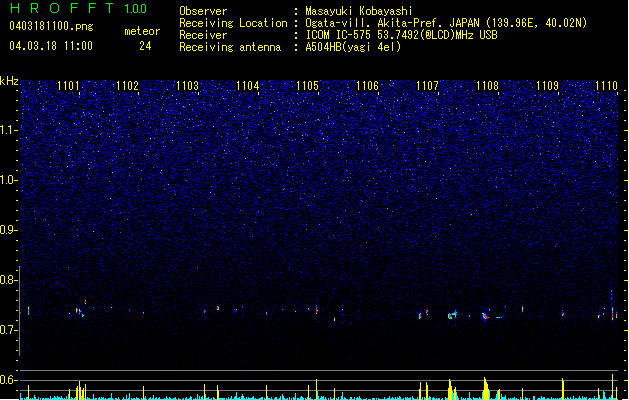Click the Observer label
The height and width of the screenshot is (400, 629).
point(203,11)
